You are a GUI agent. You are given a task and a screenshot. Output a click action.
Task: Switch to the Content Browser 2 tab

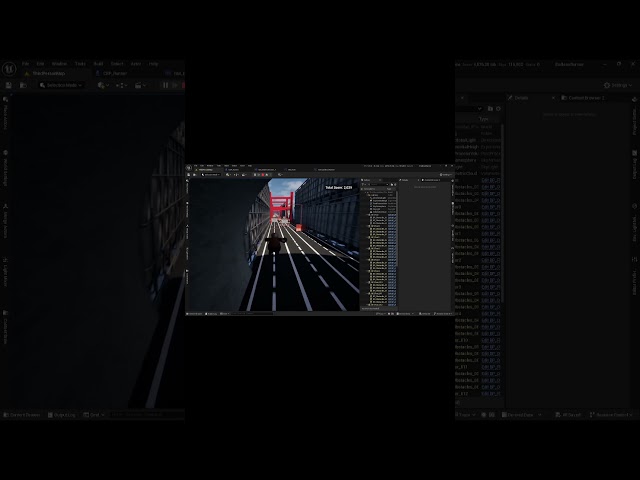coord(583,98)
